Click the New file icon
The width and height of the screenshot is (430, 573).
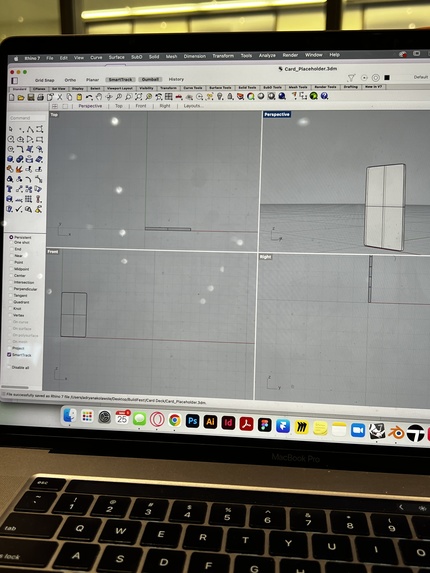11,97
